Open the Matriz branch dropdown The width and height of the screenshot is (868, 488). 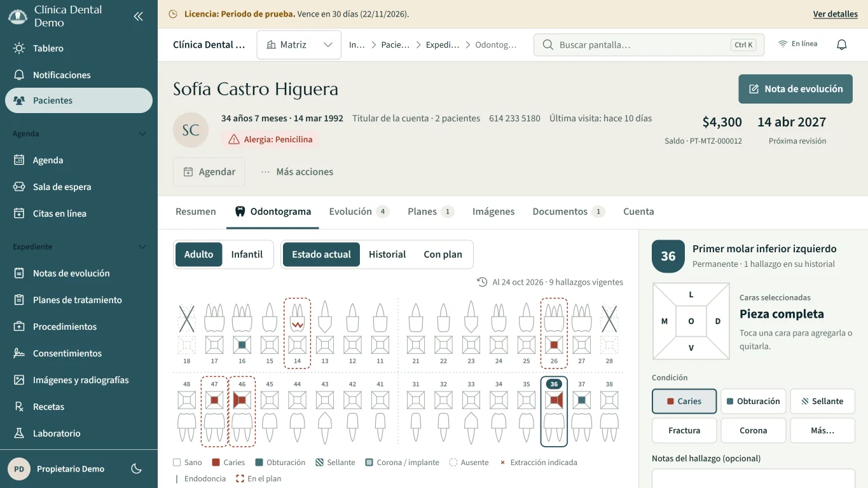299,44
